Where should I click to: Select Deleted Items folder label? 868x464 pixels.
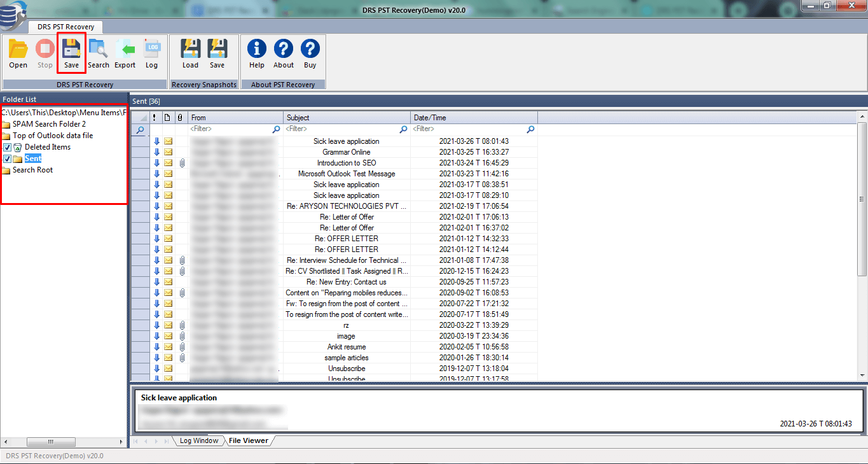(48, 147)
